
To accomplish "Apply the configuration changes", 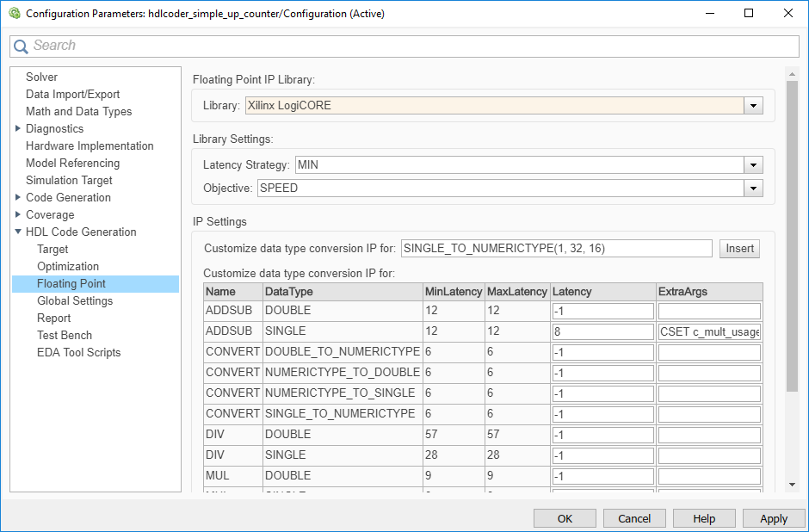I will pos(774,518).
